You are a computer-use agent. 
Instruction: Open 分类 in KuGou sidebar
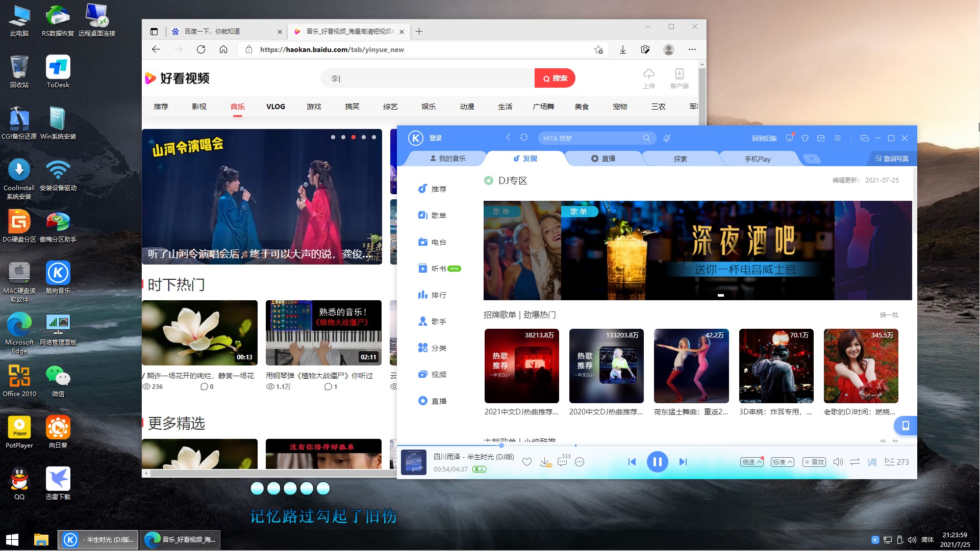tap(432, 348)
